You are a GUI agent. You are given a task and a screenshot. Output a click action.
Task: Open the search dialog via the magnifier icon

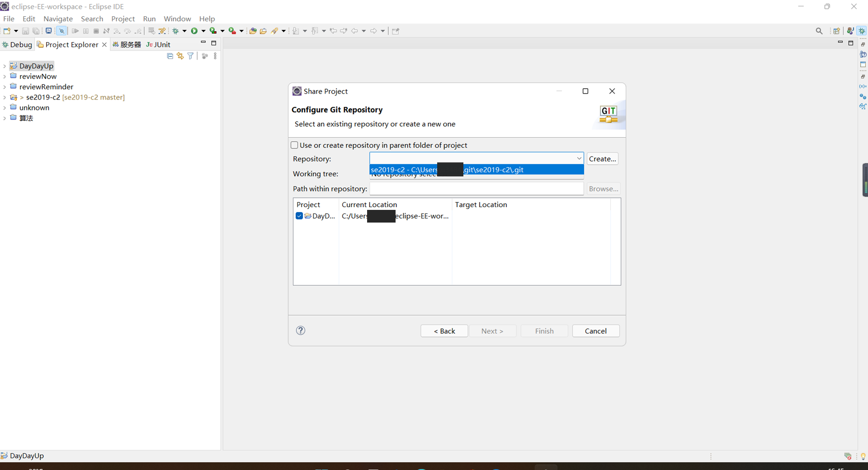pos(819,31)
